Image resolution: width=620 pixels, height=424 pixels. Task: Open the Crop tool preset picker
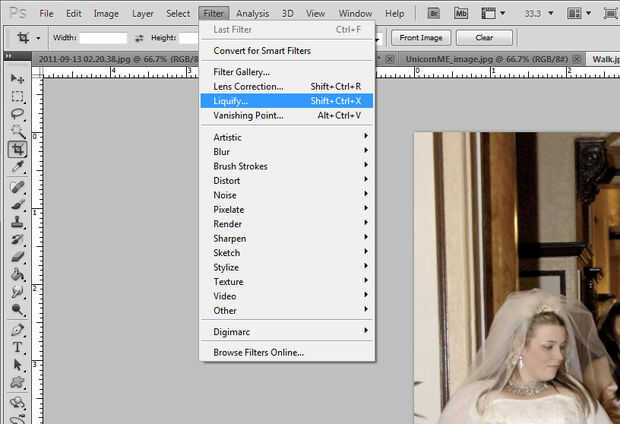(x=38, y=38)
